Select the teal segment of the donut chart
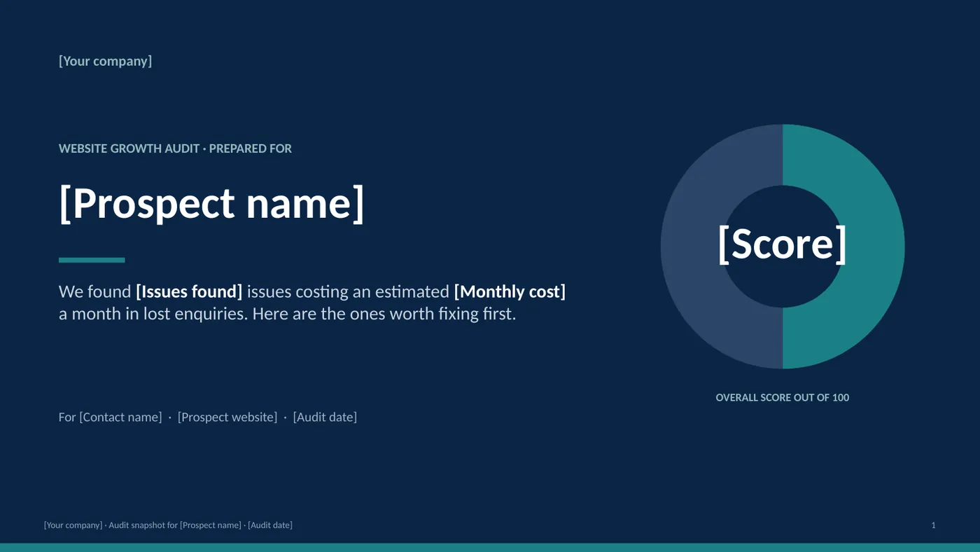This screenshot has width=980, height=552. pos(874,247)
